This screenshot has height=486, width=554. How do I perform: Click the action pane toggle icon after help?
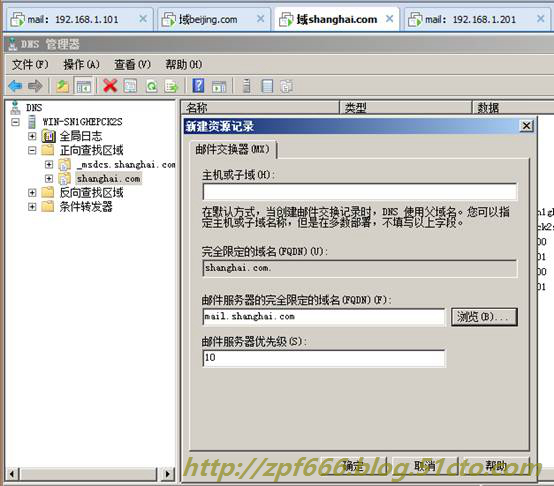219,86
